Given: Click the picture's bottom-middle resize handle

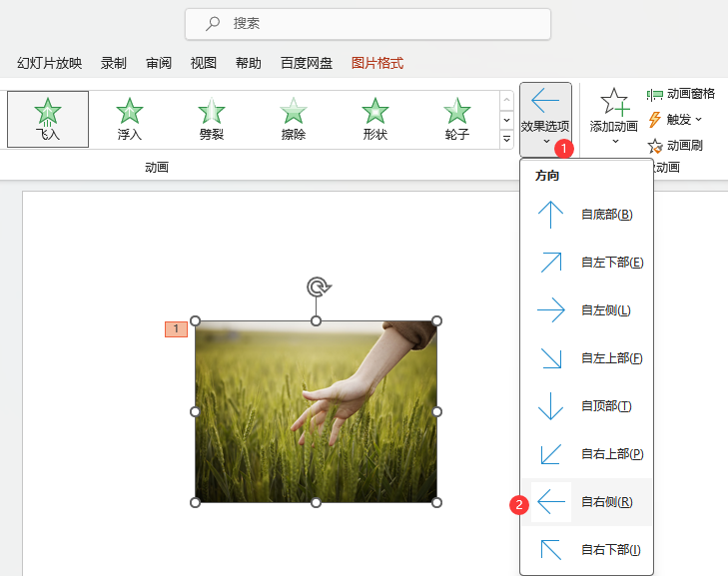Looking at the screenshot, I should 316,502.
